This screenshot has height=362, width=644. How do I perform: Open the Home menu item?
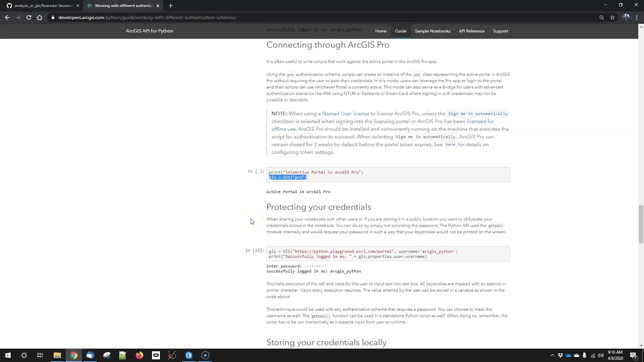coord(380,31)
